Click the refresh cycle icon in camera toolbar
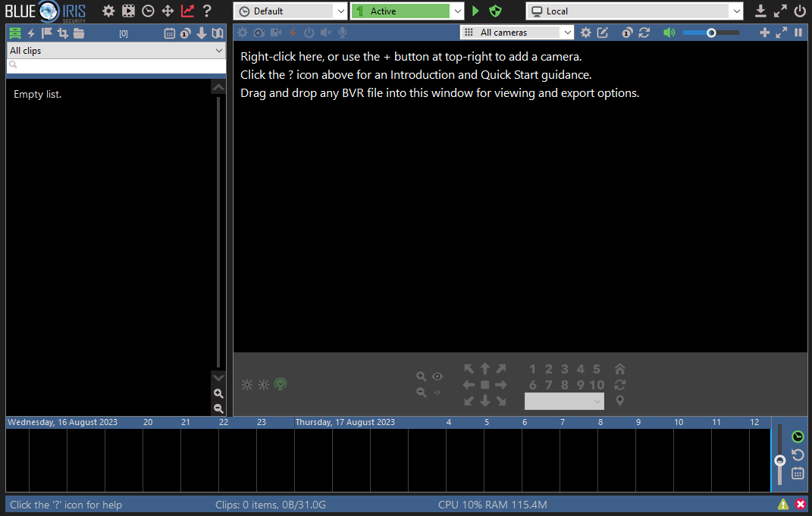Viewport: 812px width, 516px height. pos(644,33)
